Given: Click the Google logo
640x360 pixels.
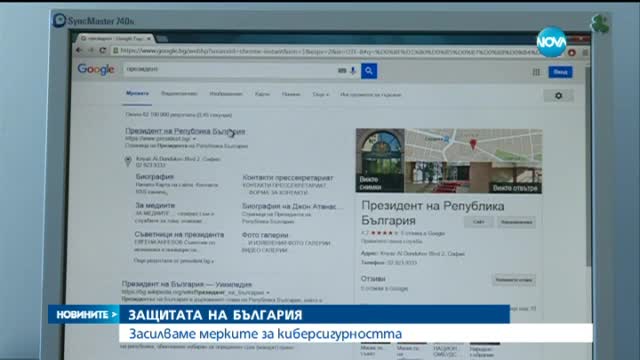Looking at the screenshot, I should [96, 70].
